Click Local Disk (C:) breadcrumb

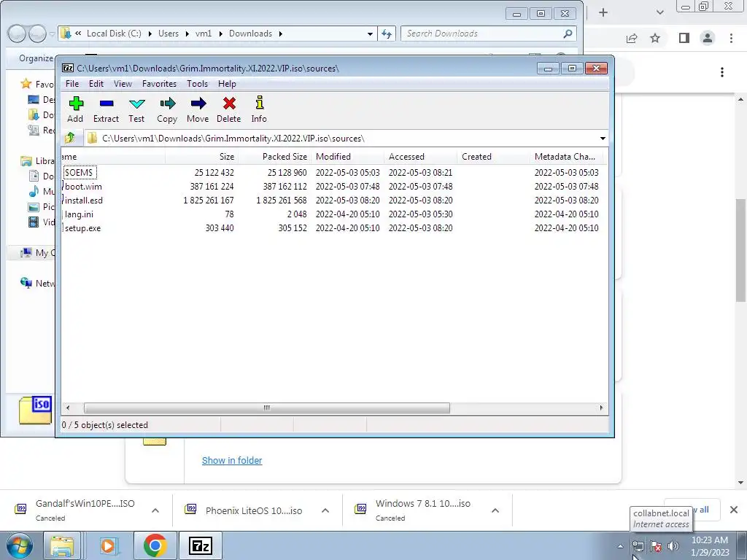pos(114,34)
